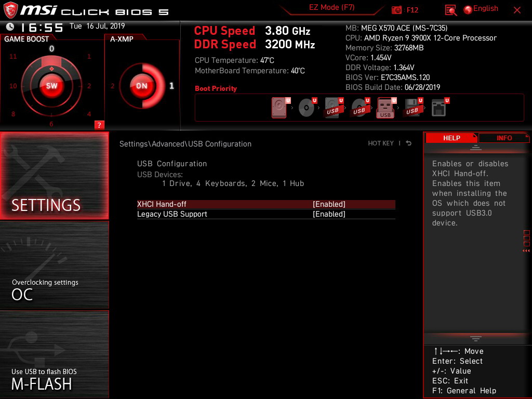This screenshot has width=532, height=399.
Task: Change the Legacy USB Support [Enabled] value
Action: tap(329, 214)
